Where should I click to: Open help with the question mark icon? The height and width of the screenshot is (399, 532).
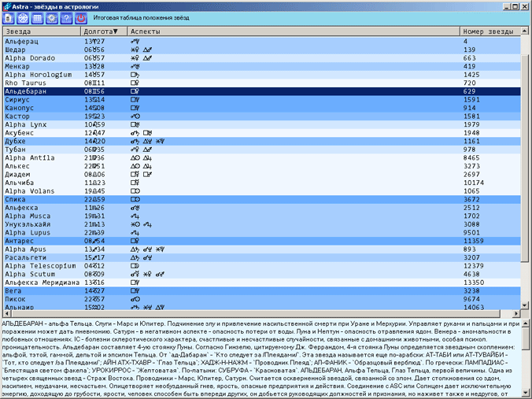point(65,17)
